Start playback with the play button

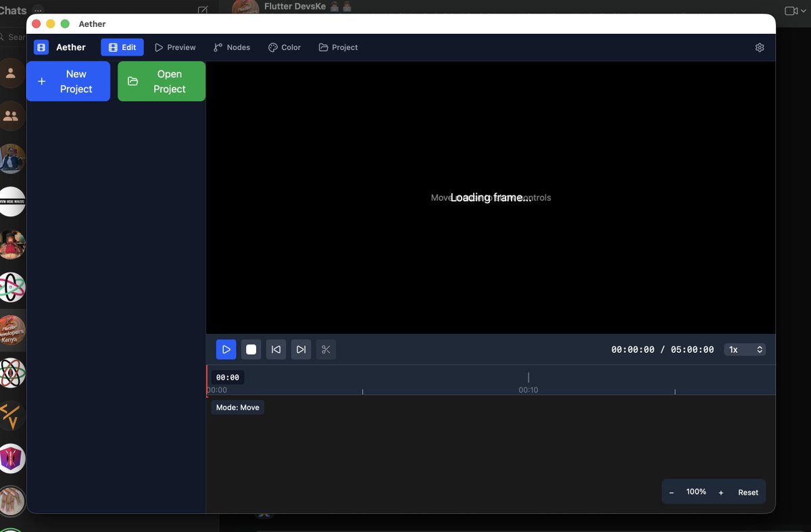[226, 349]
